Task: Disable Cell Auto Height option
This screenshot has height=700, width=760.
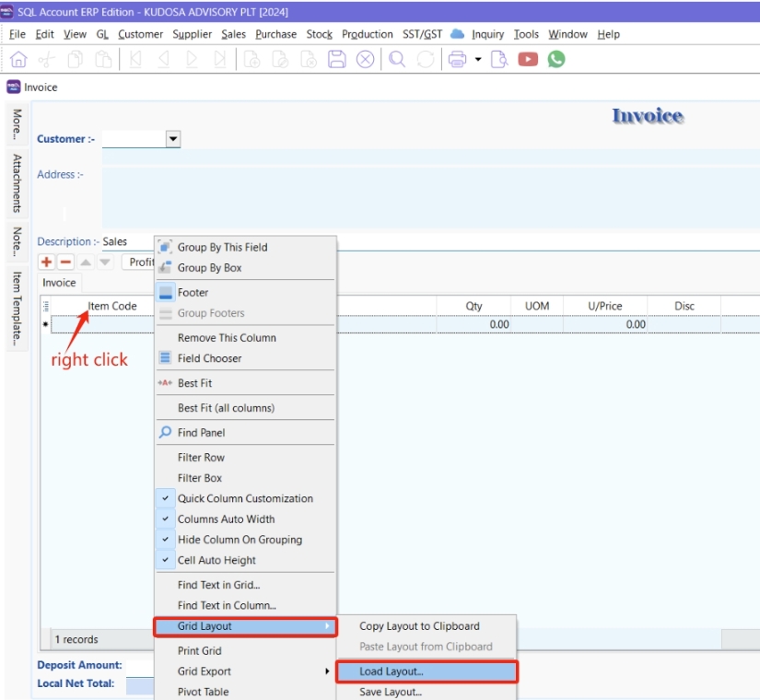Action: point(216,560)
